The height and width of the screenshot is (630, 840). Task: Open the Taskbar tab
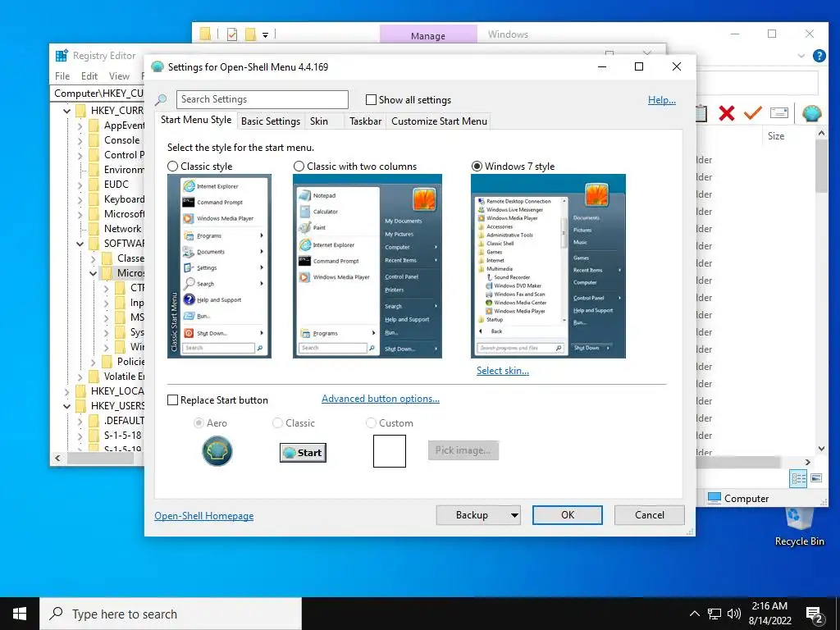[365, 121]
